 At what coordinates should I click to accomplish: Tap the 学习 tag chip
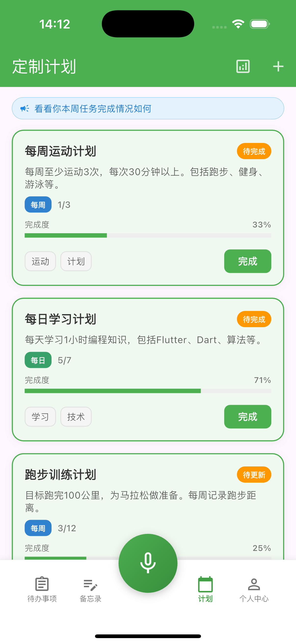(40, 417)
